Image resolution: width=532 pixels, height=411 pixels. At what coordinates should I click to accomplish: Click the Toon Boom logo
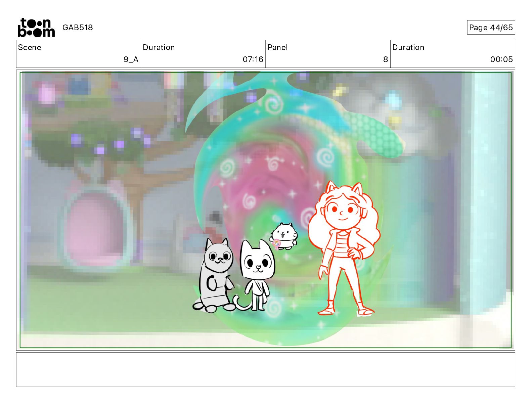tap(36, 28)
